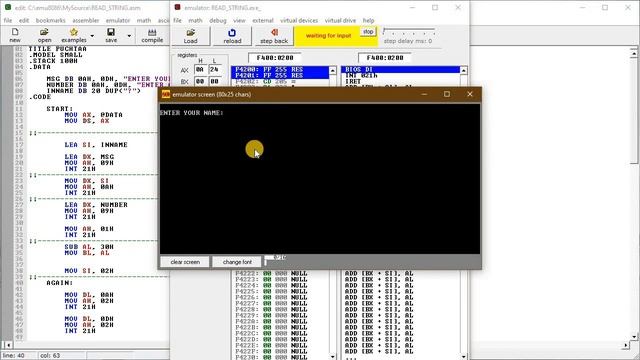Viewport: 640px width, 360px height.
Task: Open the editor file menu
Action: (x=8, y=20)
